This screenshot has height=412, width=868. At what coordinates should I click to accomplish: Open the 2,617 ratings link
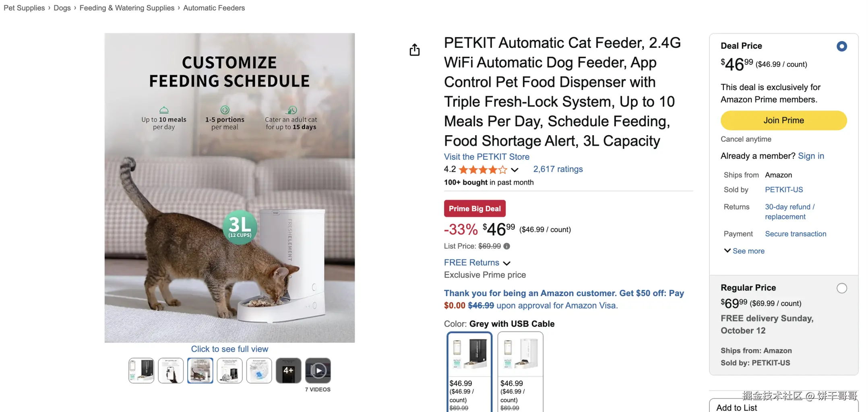(x=558, y=169)
